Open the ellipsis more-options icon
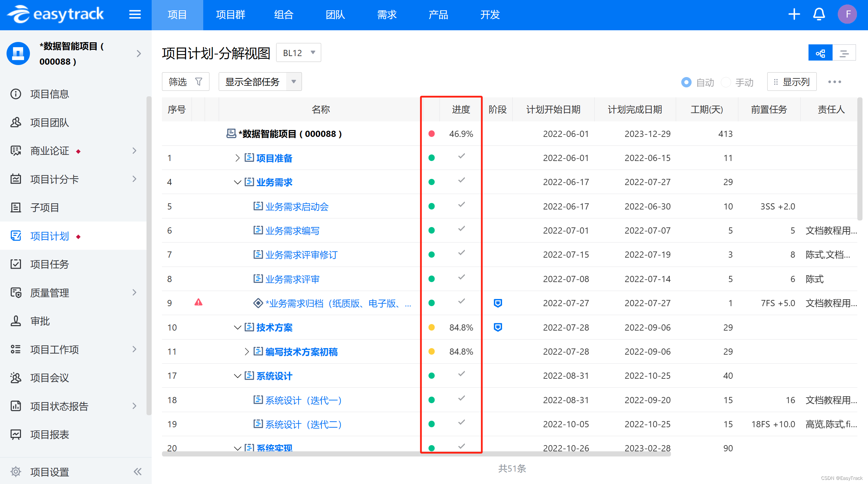868x484 pixels. [835, 82]
